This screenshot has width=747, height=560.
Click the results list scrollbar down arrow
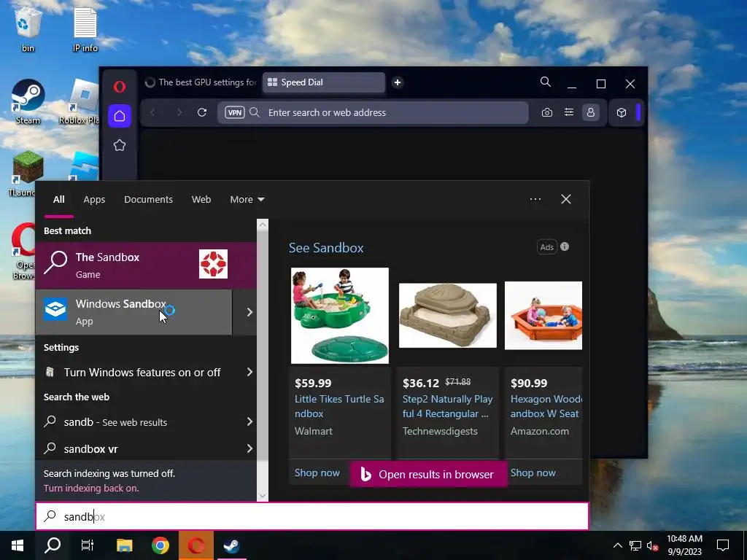click(263, 495)
